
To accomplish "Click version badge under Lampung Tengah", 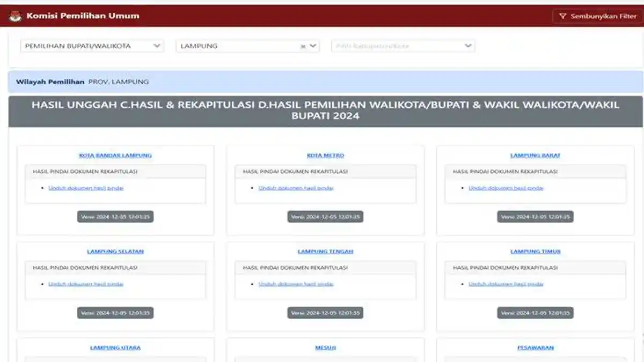I will tap(325, 313).
